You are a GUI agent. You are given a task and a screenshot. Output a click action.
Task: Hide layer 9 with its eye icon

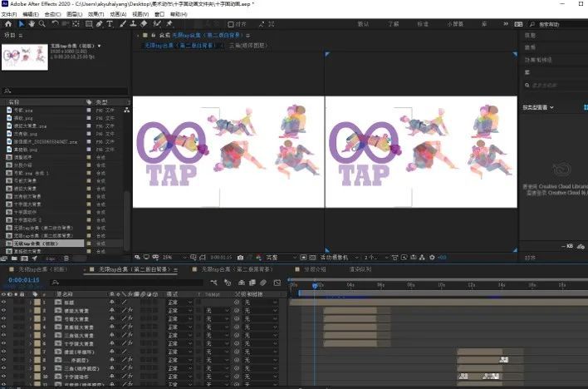click(4, 368)
